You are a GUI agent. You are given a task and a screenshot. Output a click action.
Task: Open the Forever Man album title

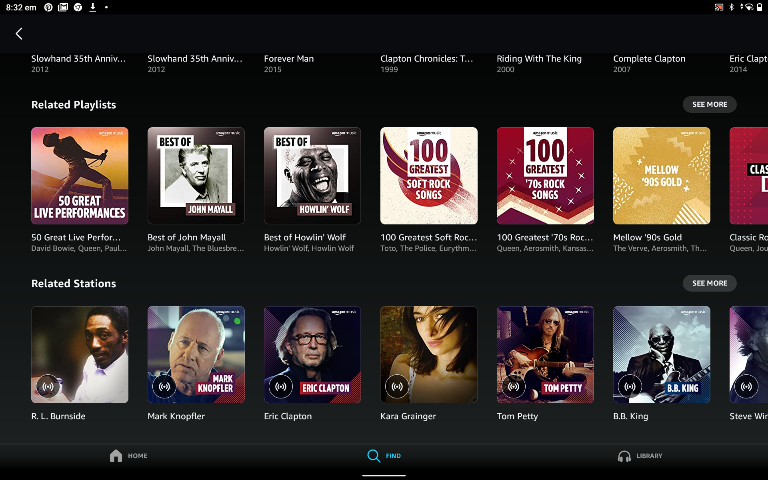point(289,59)
